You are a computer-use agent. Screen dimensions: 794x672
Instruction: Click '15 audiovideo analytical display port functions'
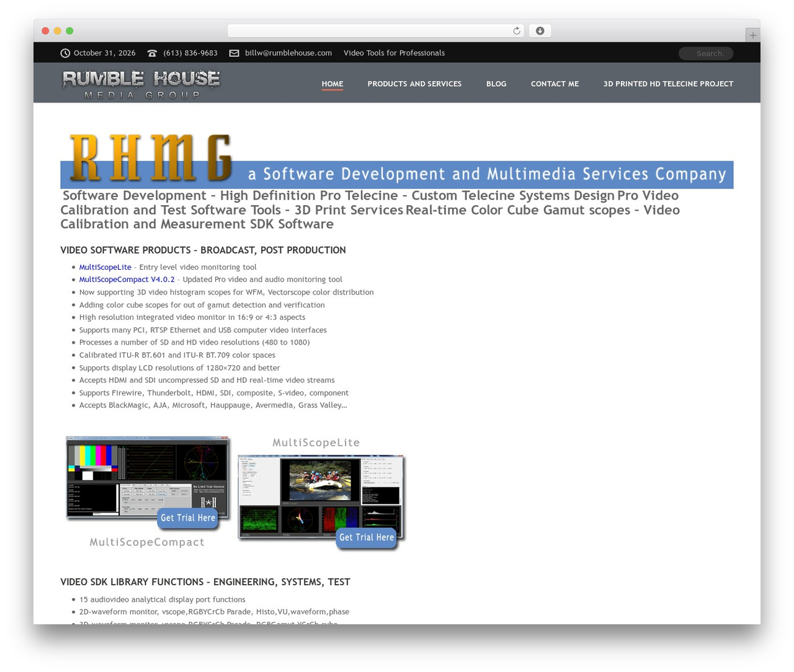pos(162,599)
